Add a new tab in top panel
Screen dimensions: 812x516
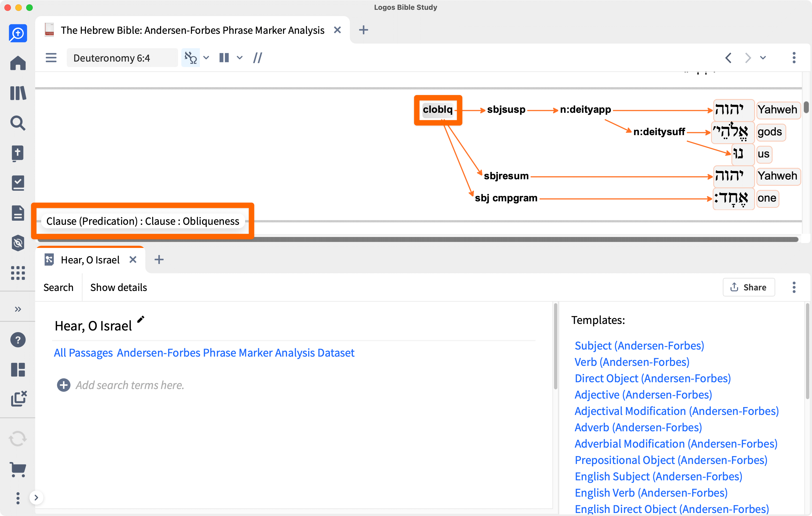pos(363,30)
